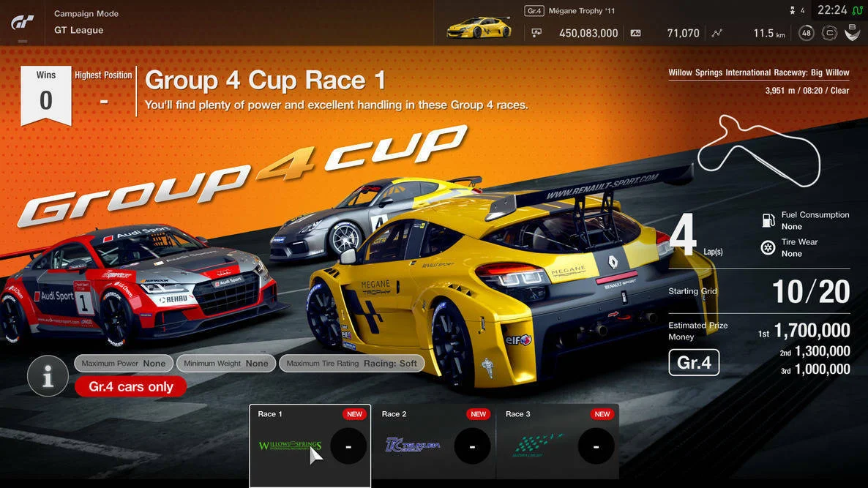
Task: Select the B sportsmanship rating emblem
Action: click(x=852, y=33)
